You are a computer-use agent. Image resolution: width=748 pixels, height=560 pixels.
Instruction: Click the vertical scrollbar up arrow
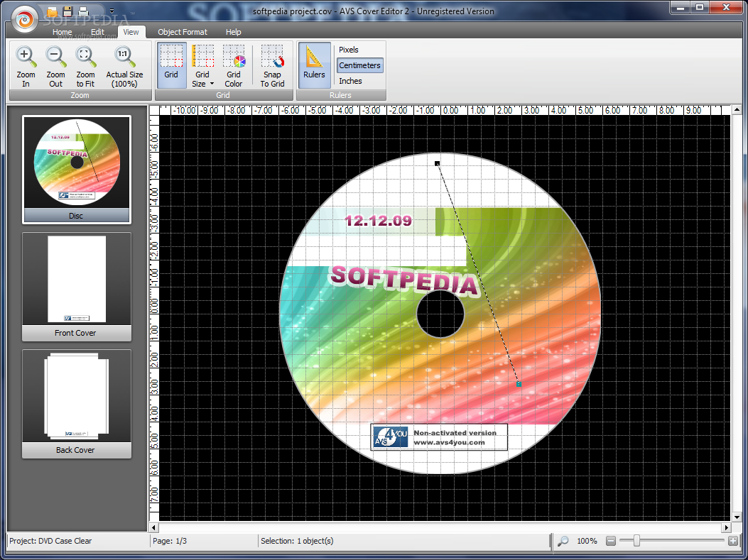736,110
